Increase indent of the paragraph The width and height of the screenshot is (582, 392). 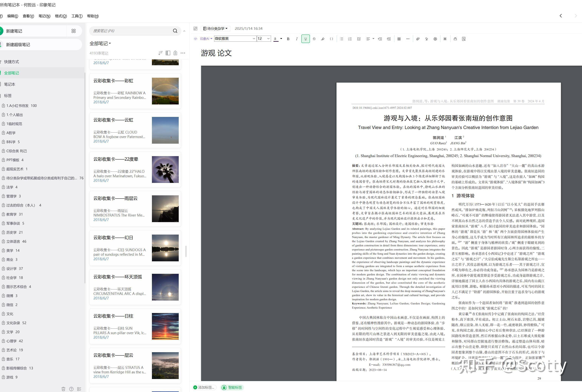point(389,39)
